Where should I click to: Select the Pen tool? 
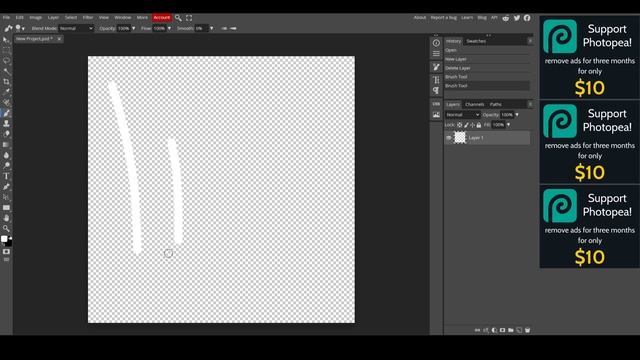point(6,187)
